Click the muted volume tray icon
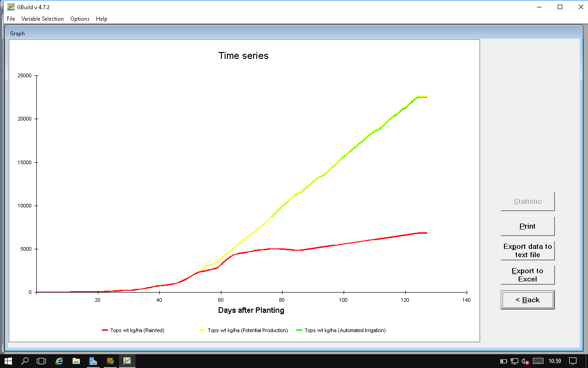Viewport: 588px width, 368px height. click(x=525, y=361)
